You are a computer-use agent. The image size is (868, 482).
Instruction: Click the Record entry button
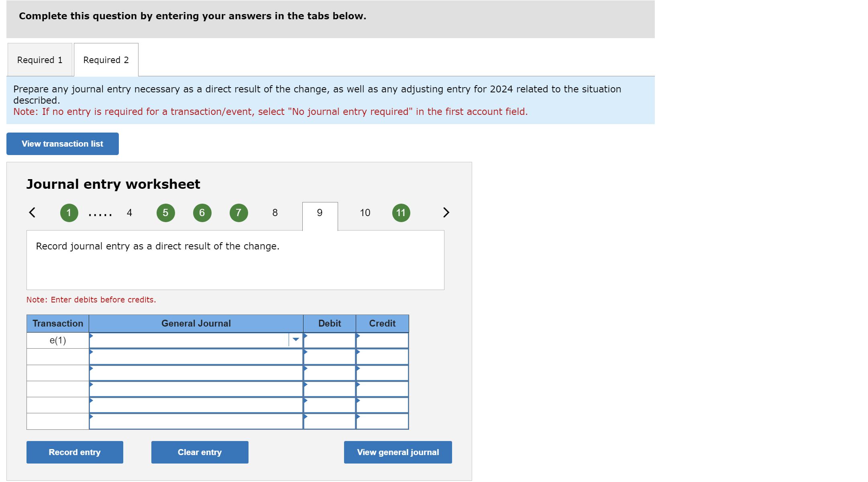(x=75, y=452)
